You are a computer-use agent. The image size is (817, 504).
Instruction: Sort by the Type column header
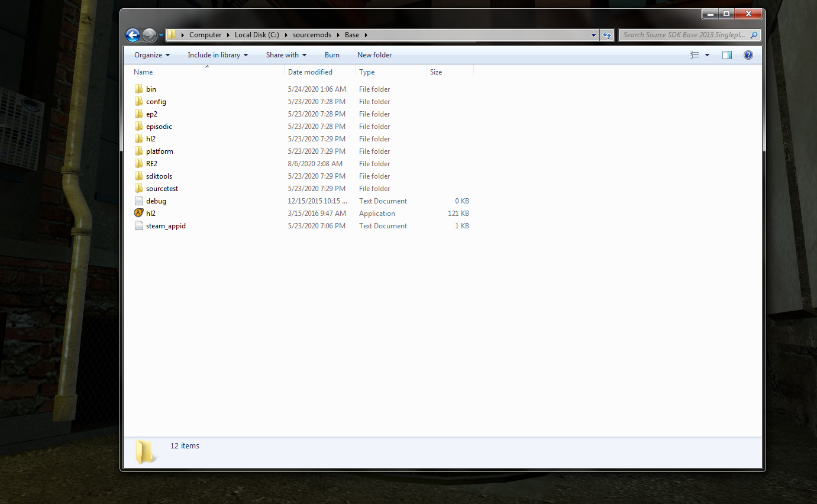coord(390,72)
